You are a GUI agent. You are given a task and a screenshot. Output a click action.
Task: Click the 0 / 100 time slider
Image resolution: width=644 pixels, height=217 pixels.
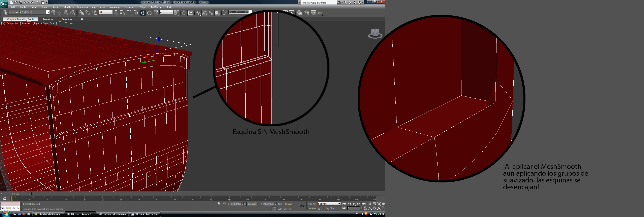coord(15,193)
